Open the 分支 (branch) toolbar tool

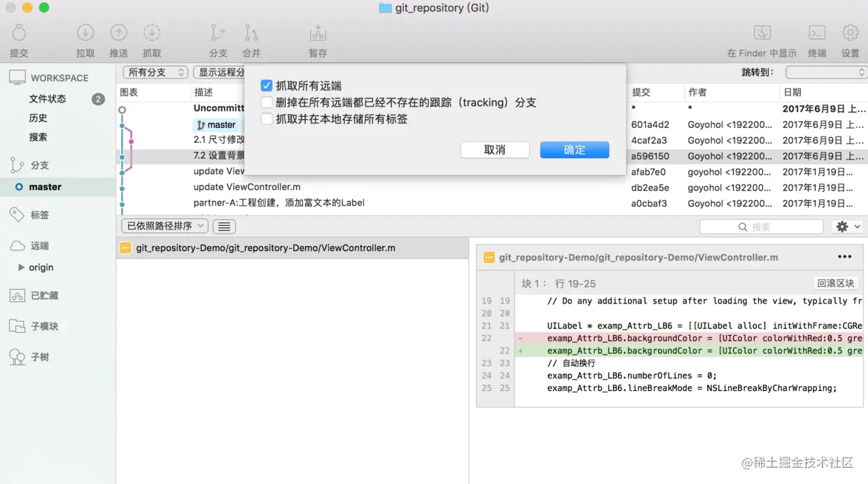218,33
